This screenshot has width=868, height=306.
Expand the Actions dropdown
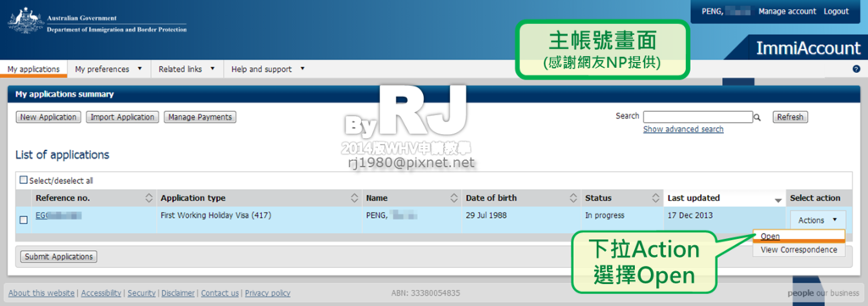click(817, 220)
